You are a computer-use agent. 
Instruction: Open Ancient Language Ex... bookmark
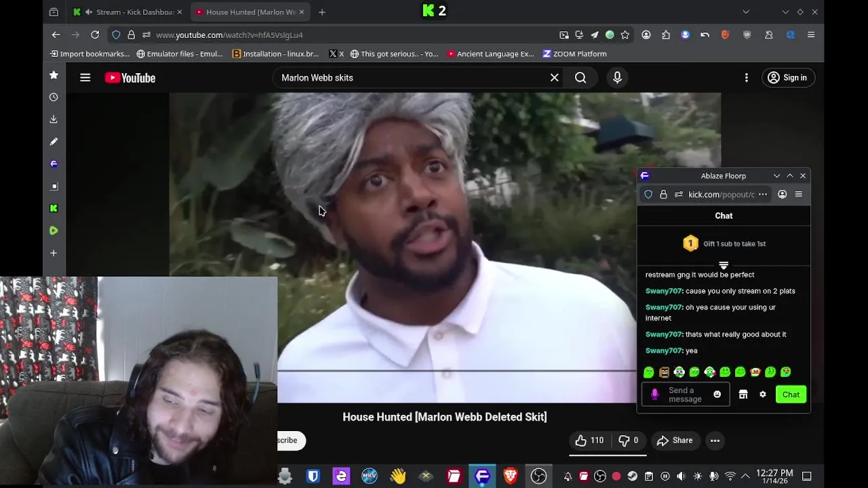(490, 54)
